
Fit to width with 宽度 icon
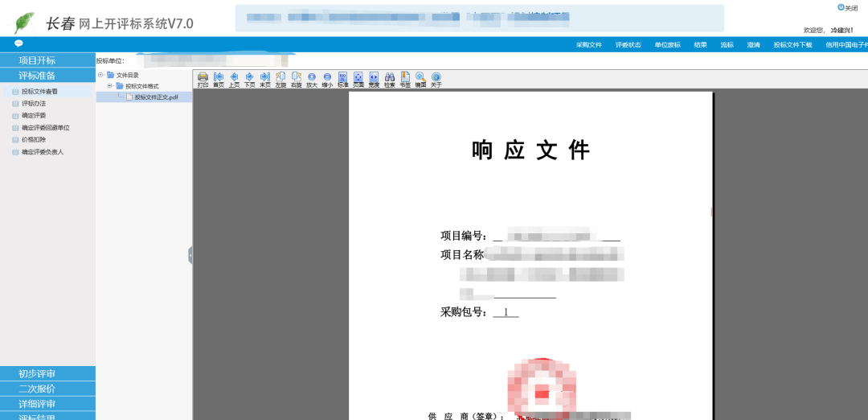pos(374,78)
